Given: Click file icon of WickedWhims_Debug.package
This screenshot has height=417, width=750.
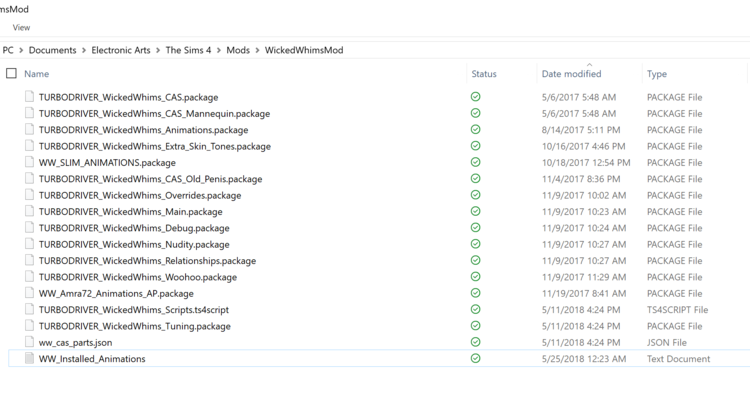Looking at the screenshot, I should pyautogui.click(x=29, y=227).
